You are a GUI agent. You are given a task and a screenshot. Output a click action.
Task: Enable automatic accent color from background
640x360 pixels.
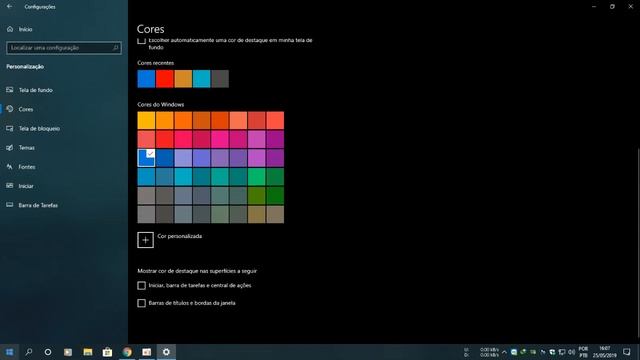[x=142, y=40]
